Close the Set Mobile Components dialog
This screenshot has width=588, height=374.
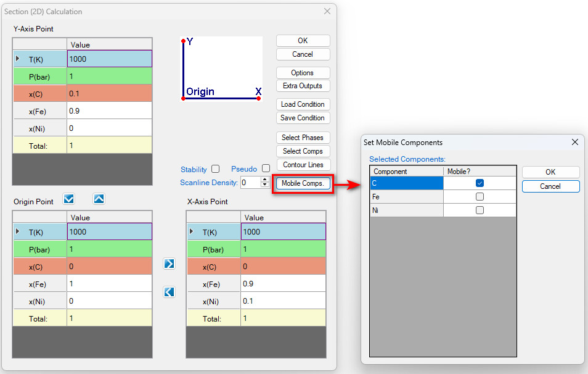click(574, 142)
